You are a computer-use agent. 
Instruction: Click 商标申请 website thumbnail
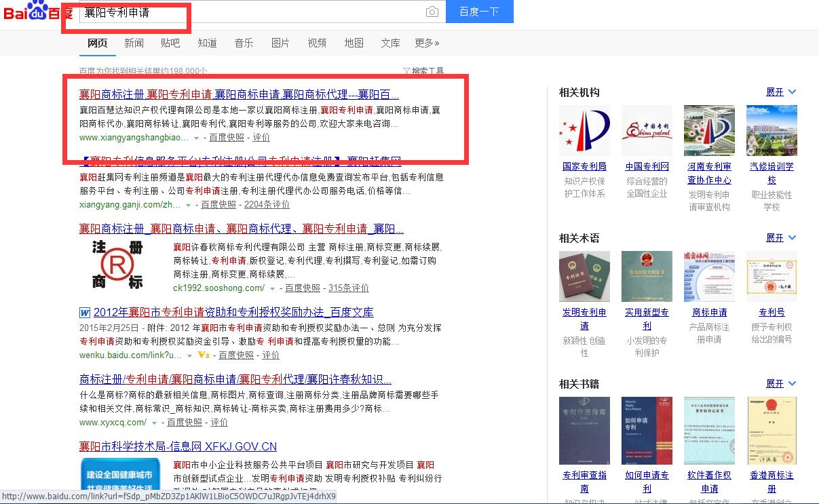(x=709, y=276)
